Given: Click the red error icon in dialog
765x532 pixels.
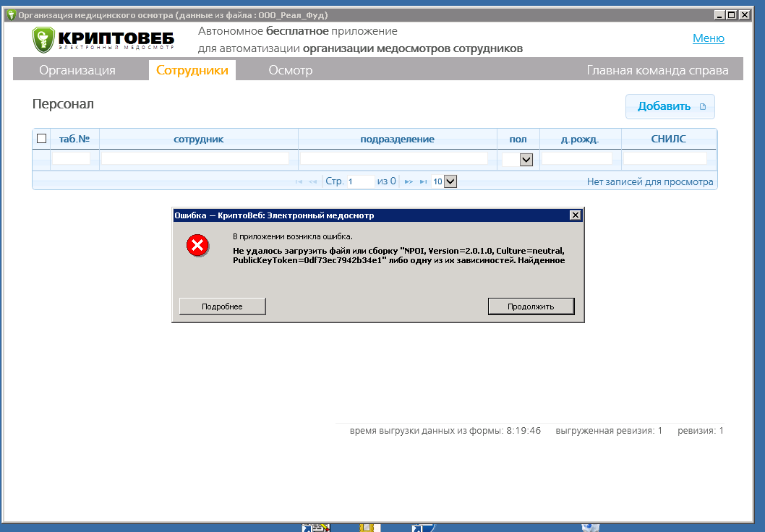Looking at the screenshot, I should pyautogui.click(x=197, y=246).
